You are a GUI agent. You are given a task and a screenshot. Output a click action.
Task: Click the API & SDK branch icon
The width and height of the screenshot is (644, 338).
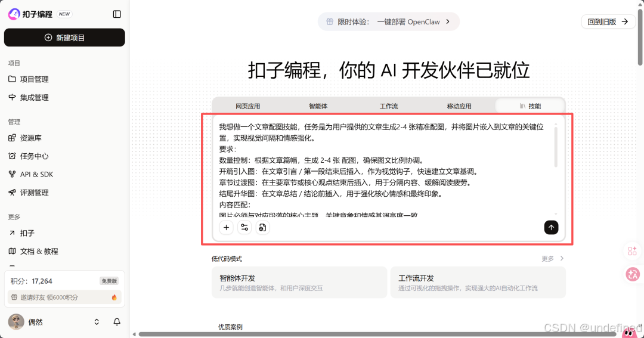point(12,174)
